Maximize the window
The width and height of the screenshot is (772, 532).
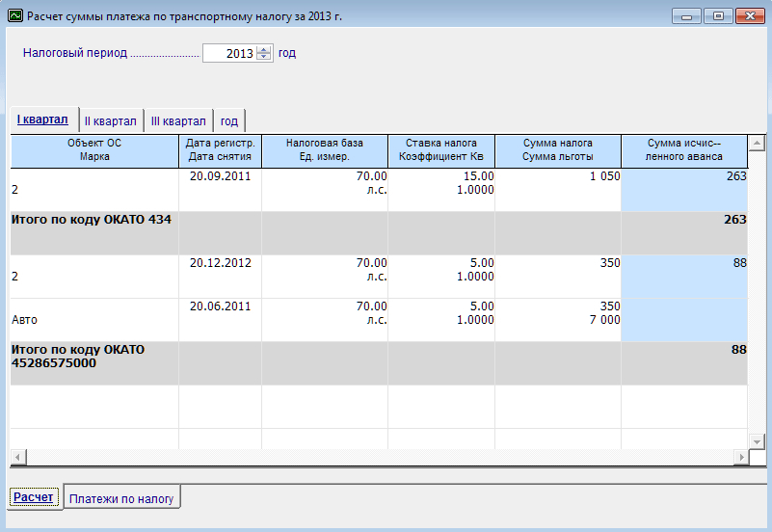tap(718, 16)
